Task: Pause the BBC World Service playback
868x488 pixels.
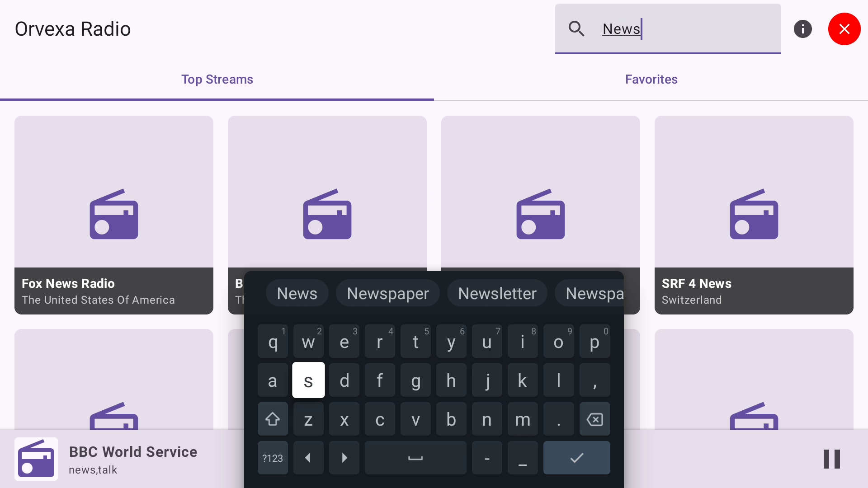Action: pos(832,459)
